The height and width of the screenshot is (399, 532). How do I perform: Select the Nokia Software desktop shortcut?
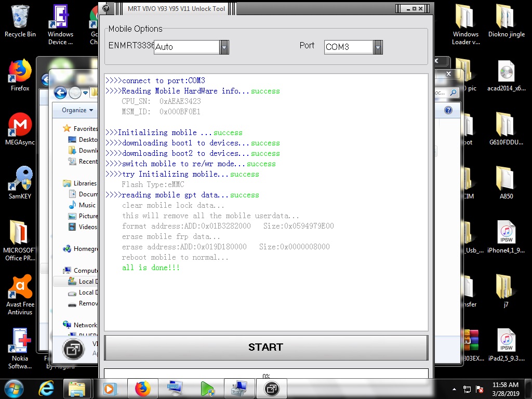20,349
